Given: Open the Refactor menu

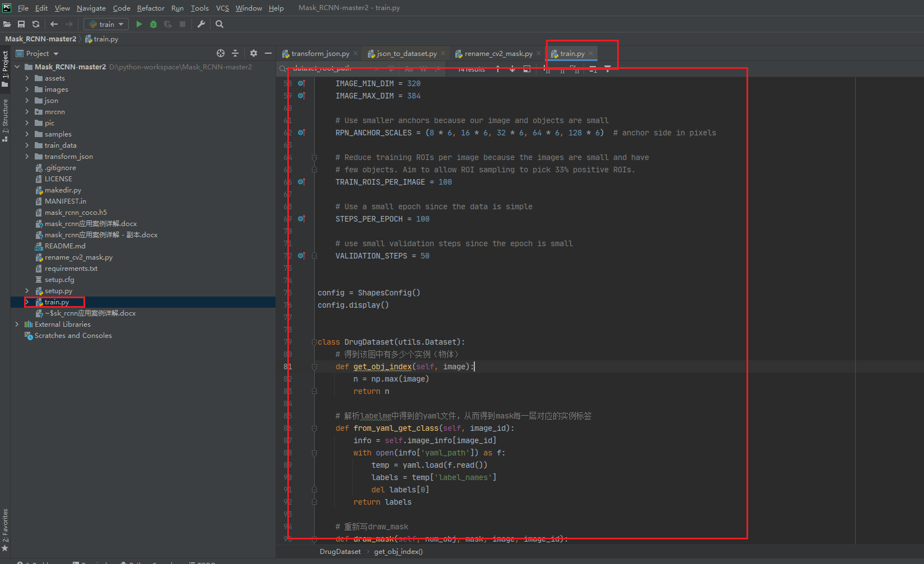Looking at the screenshot, I should 151,8.
